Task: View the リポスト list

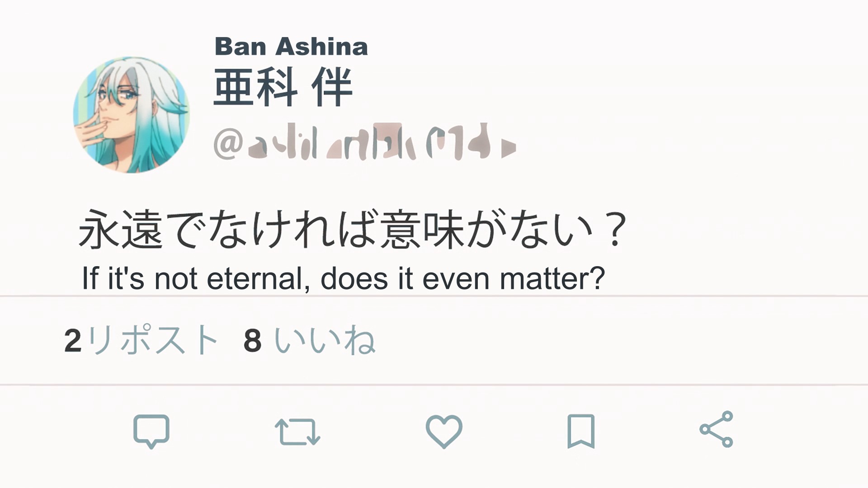Action: [x=153, y=340]
